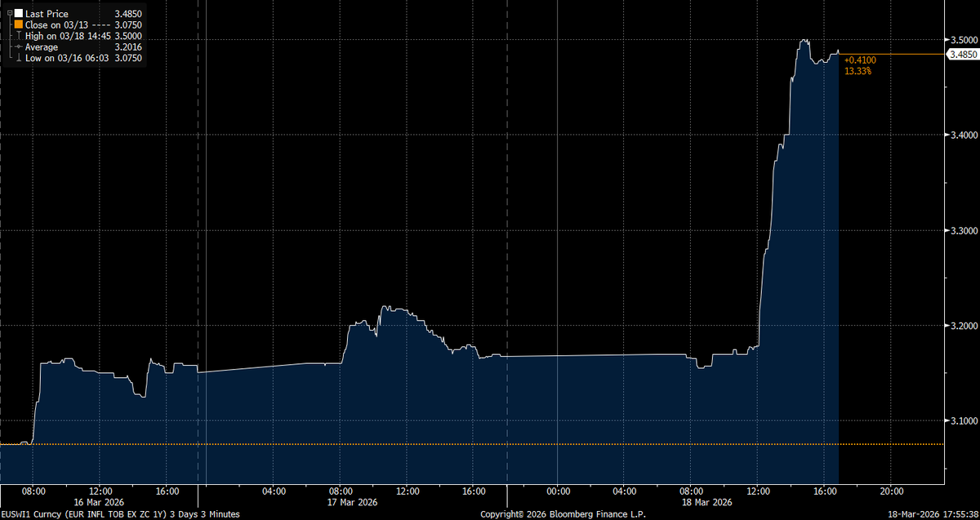Click the +0.4100 13.33% change annotation
The height and width of the screenshot is (520, 980).
[x=860, y=64]
